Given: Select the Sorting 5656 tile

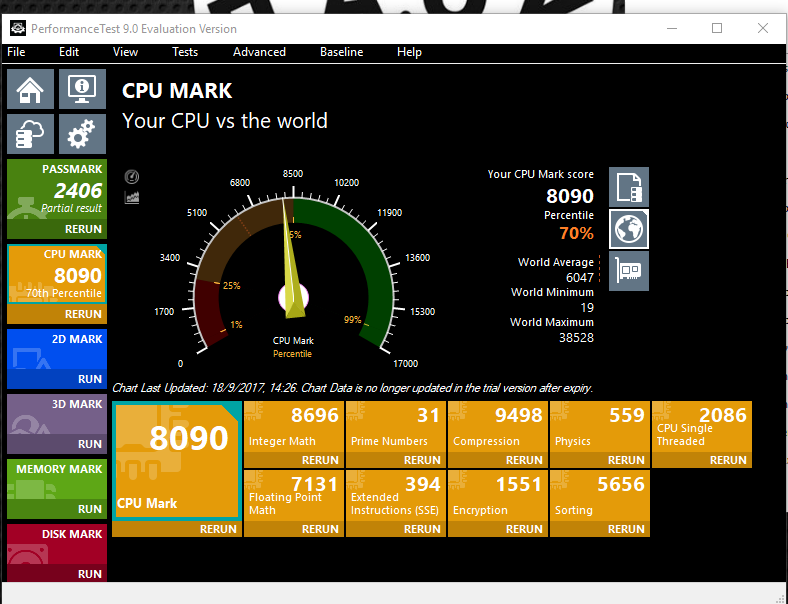Looking at the screenshot, I should pyautogui.click(x=600, y=496).
